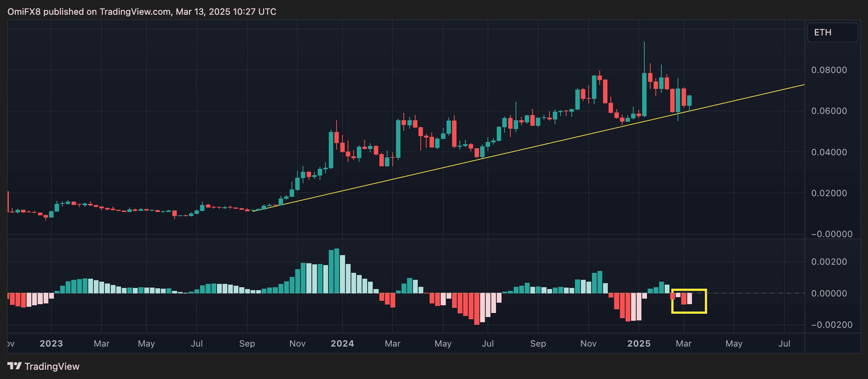
Task: Click the Sep 2023 axis label
Action: pyautogui.click(x=247, y=343)
